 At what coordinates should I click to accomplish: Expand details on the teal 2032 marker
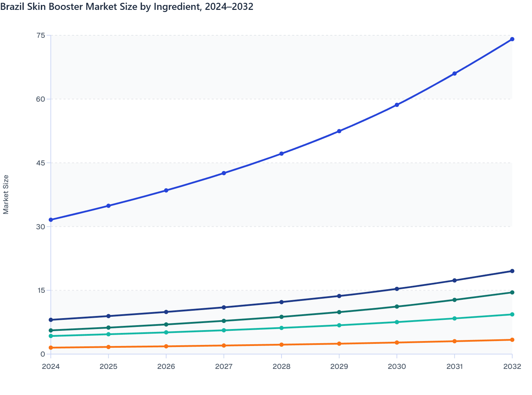(512, 314)
